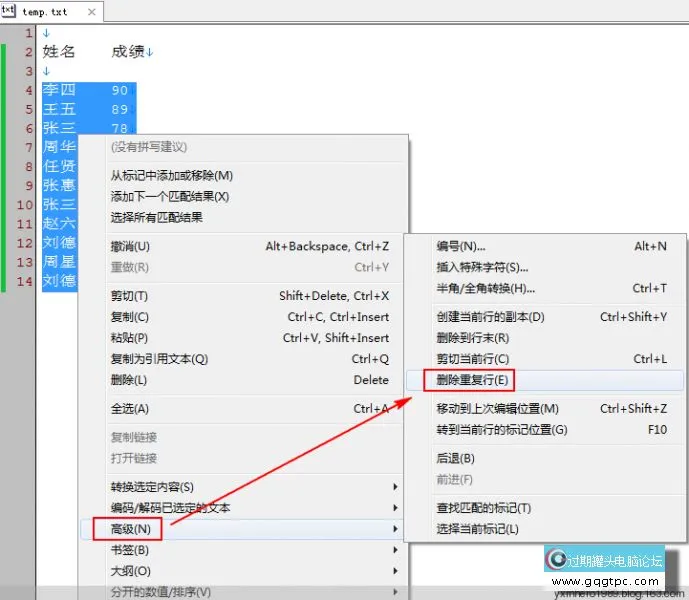This screenshot has width=689, height=600.
Task: Choose 后退(B) in the submenu
Action: point(545,458)
